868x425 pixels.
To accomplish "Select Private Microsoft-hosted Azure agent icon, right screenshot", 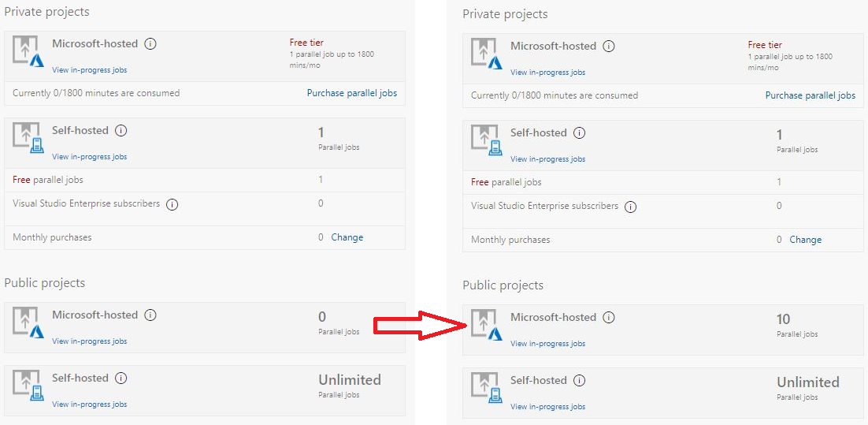I will (x=486, y=54).
